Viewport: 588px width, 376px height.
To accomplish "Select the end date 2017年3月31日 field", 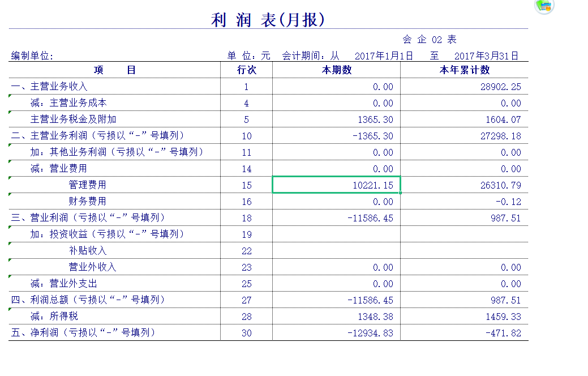I will click(x=486, y=56).
